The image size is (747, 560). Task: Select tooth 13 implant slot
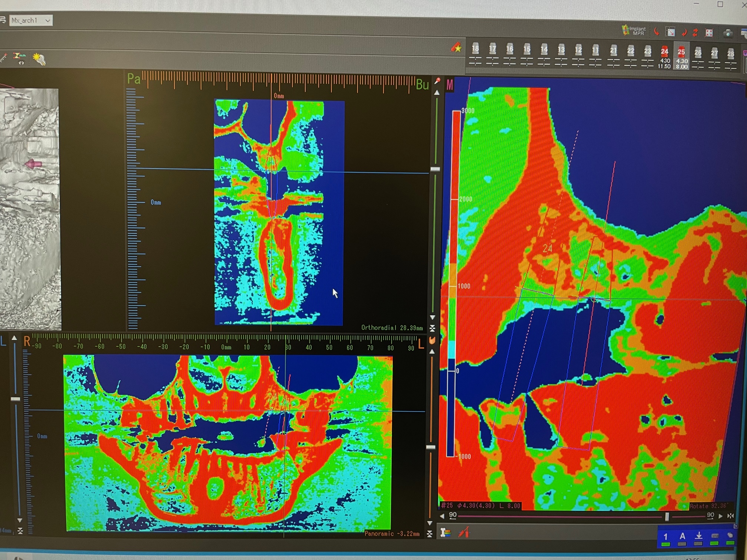pyautogui.click(x=561, y=56)
